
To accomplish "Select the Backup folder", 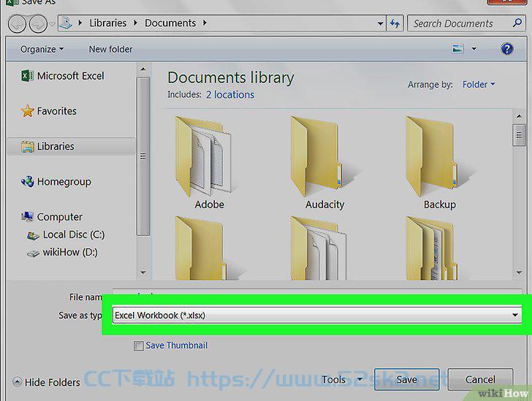I will [440, 163].
